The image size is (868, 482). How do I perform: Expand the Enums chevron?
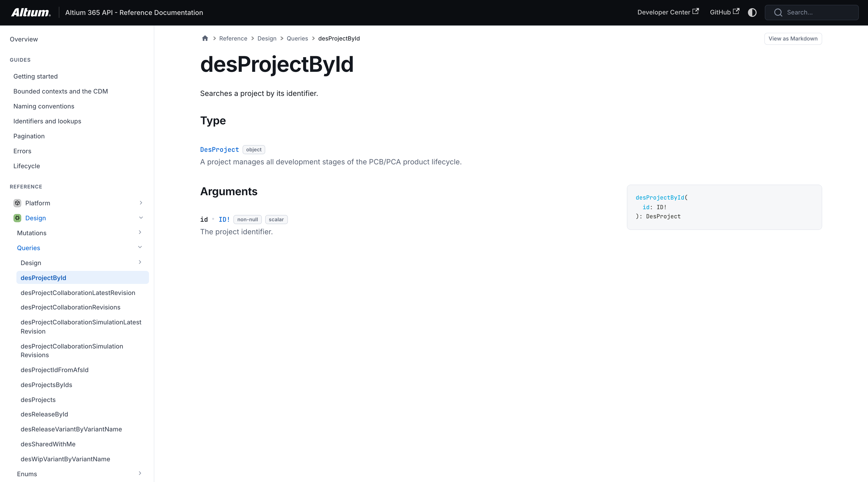coord(140,474)
